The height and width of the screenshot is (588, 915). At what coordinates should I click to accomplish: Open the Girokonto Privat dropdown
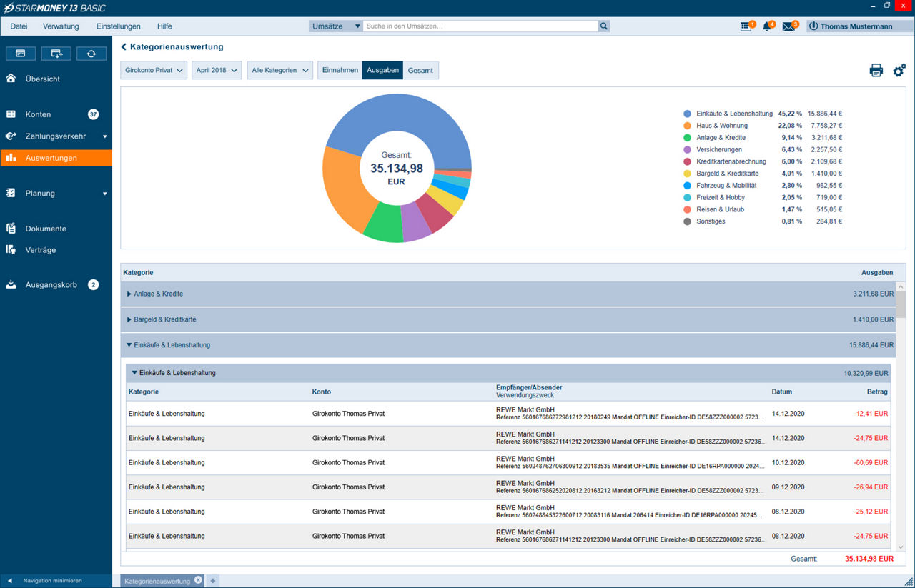coord(154,70)
